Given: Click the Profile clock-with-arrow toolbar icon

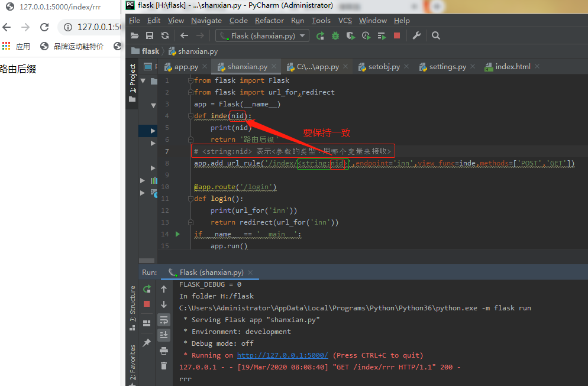Looking at the screenshot, I should (x=366, y=35).
